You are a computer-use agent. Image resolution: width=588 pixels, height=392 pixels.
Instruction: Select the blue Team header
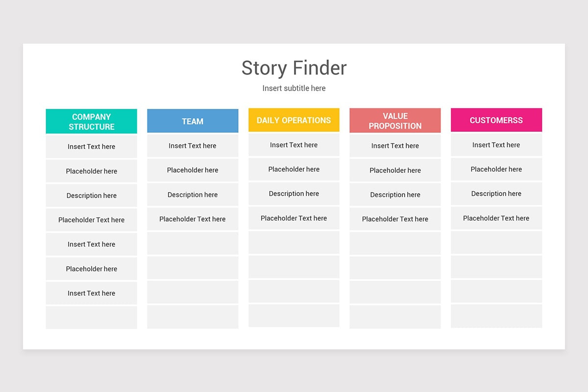tap(193, 121)
